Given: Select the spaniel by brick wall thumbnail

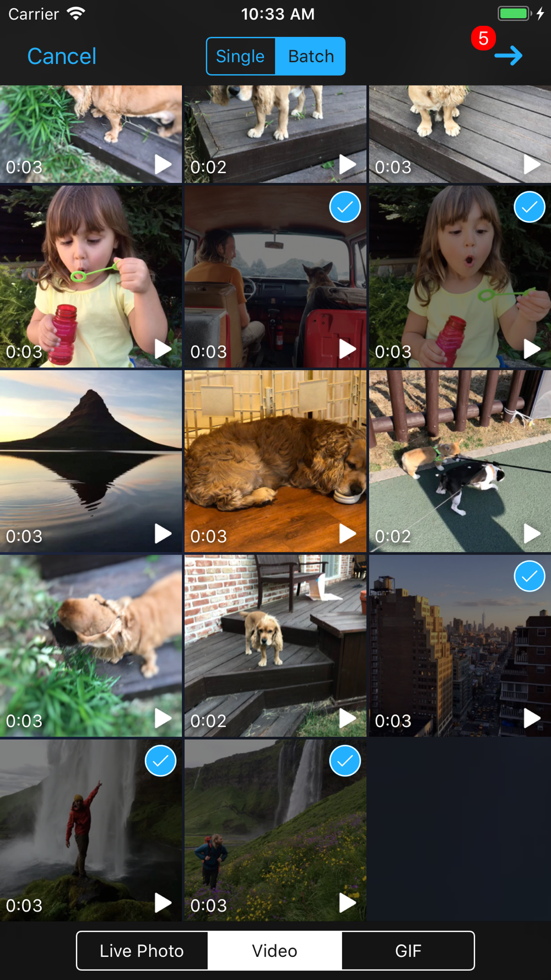Looking at the screenshot, I should click(275, 646).
